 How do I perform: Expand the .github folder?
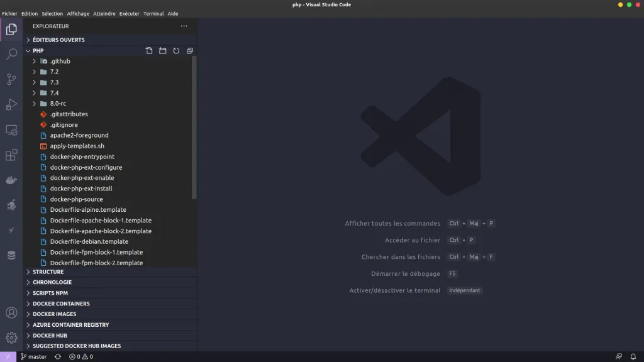(x=60, y=61)
